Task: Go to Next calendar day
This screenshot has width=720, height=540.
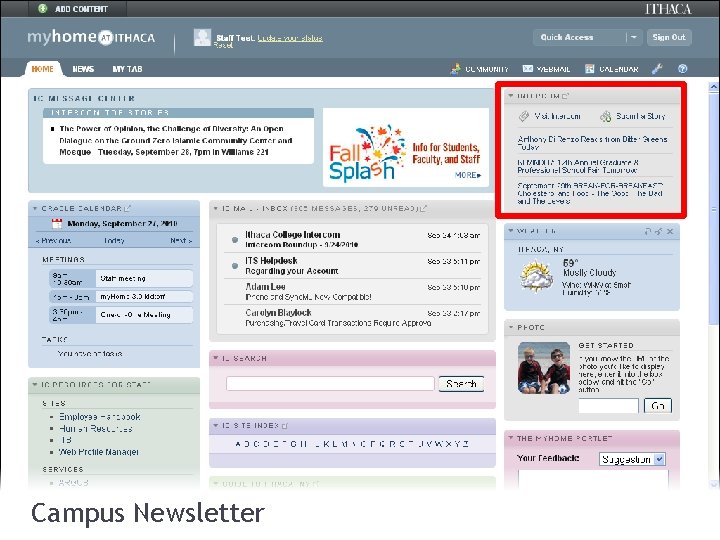Action: point(181,241)
